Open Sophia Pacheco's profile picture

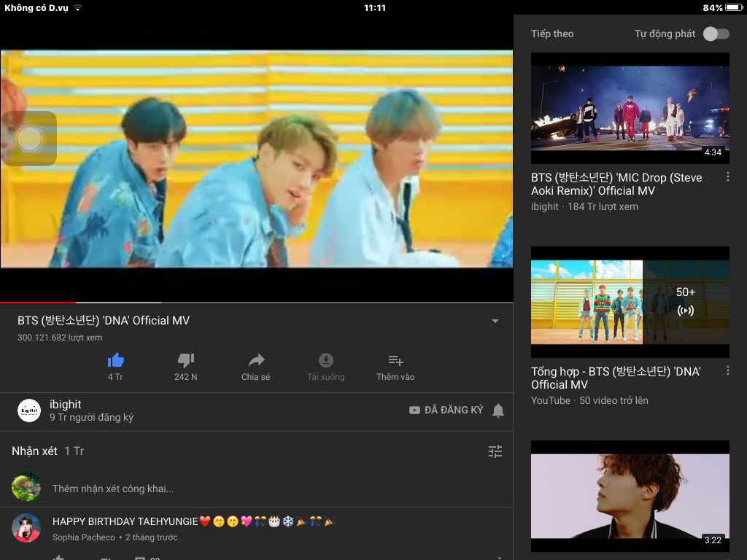pos(26,528)
